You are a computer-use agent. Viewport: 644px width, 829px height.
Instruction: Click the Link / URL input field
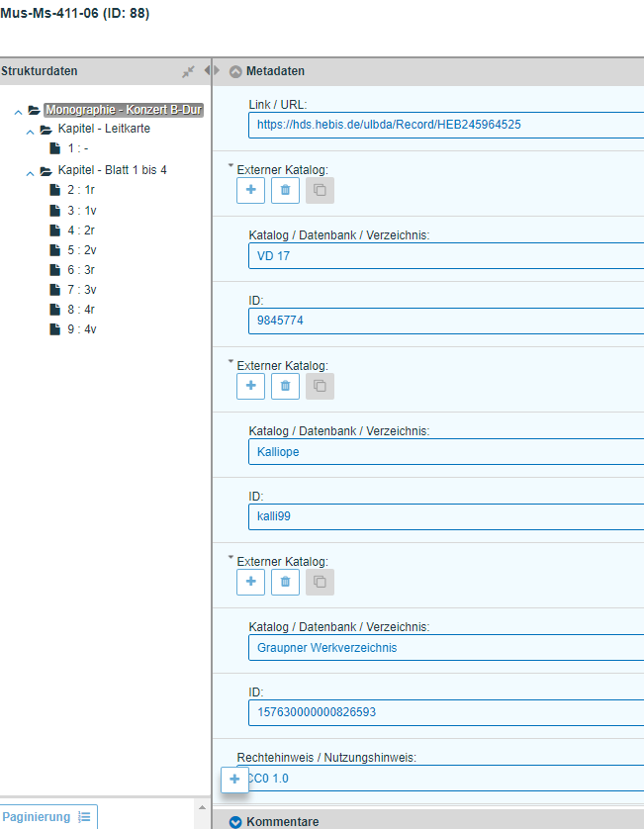tap(445, 125)
